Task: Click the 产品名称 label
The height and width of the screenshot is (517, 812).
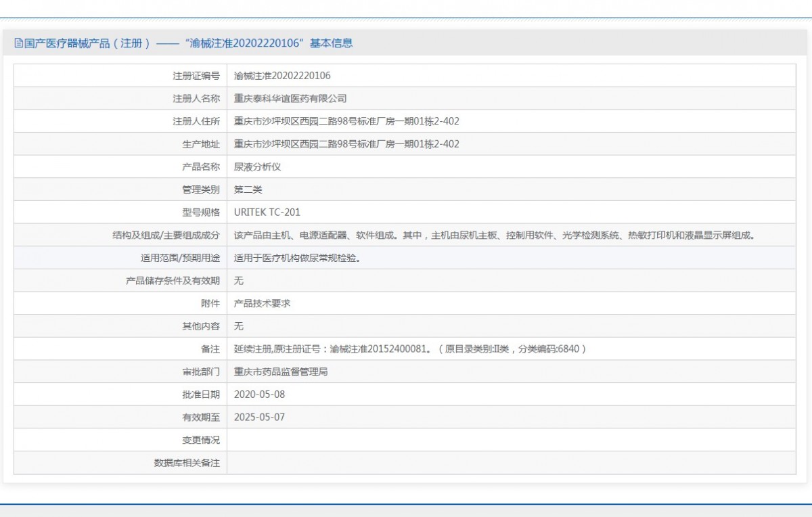Action: coord(201,166)
